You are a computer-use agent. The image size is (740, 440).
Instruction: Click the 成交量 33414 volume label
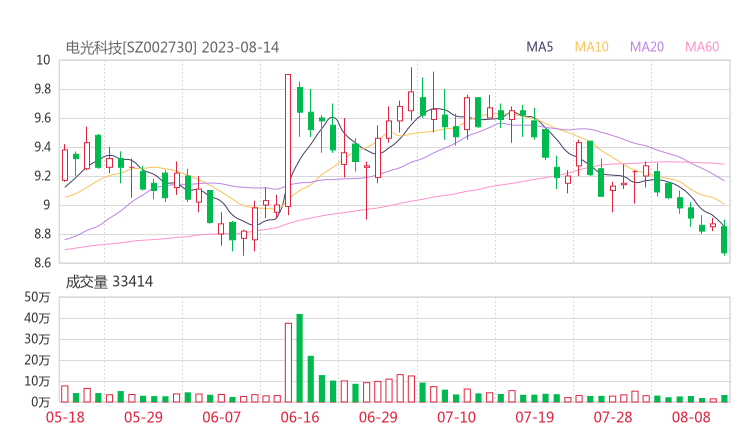(x=109, y=282)
